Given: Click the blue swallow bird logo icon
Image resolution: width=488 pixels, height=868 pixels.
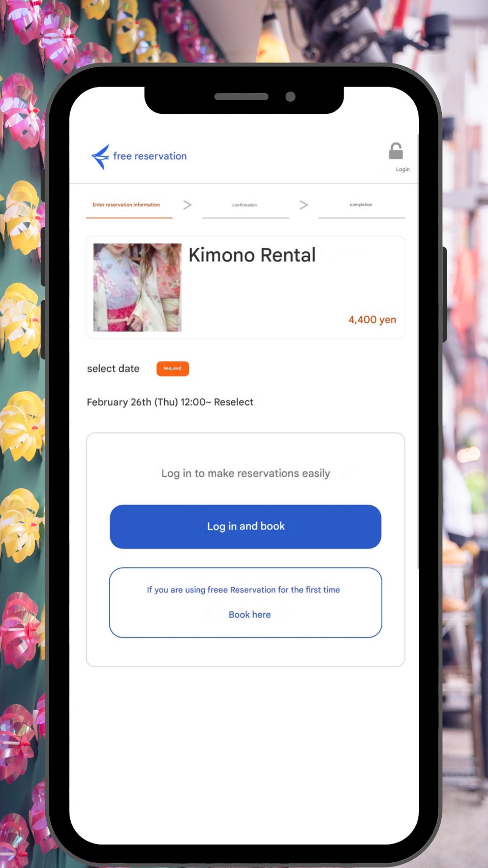Looking at the screenshot, I should tap(100, 157).
